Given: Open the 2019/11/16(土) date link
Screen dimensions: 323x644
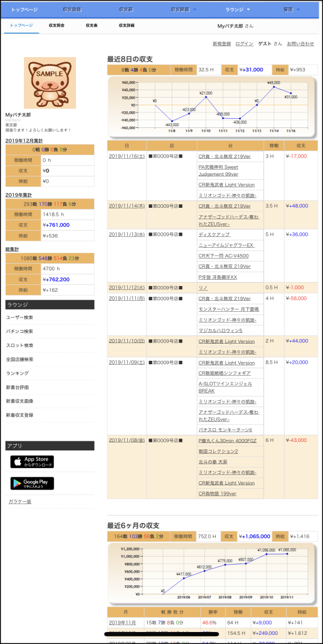Looking at the screenshot, I should 127,156.
